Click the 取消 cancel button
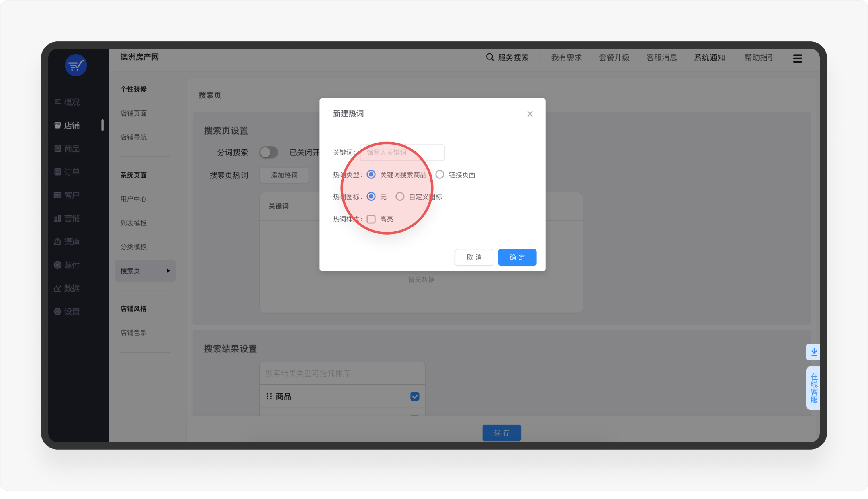This screenshot has width=868, height=499. click(474, 257)
